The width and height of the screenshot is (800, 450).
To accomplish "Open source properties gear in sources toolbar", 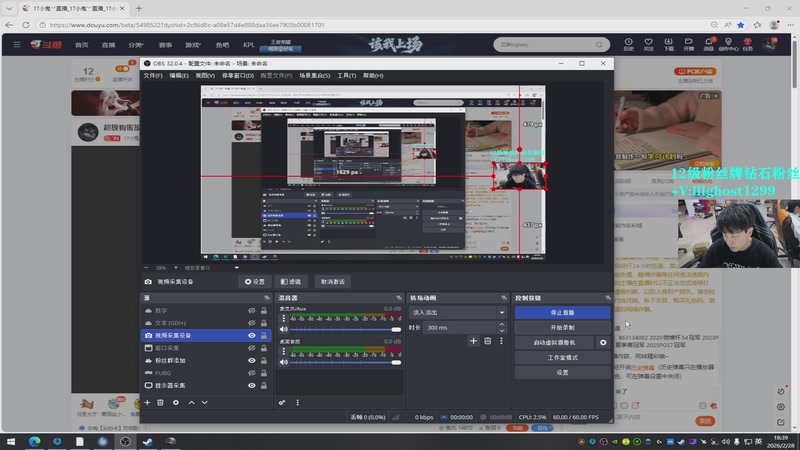I will (x=176, y=403).
